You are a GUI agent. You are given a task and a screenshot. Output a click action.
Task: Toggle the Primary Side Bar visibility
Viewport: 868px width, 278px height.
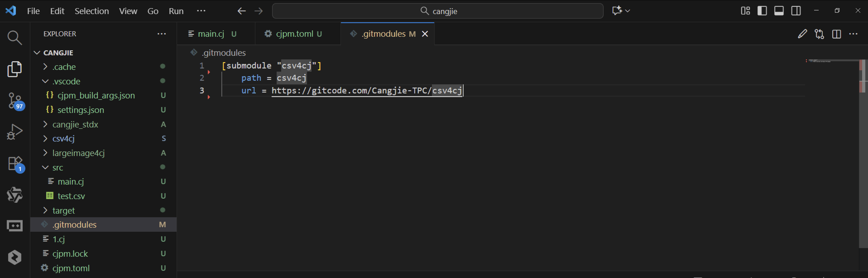click(x=762, y=11)
